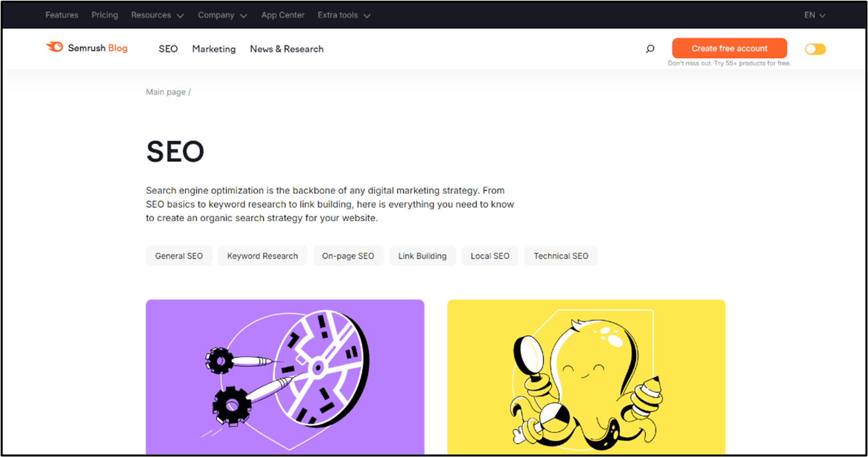Screen dimensions: 868x457
Task: Click the Semrush Blog wordmark text
Action: (x=97, y=48)
